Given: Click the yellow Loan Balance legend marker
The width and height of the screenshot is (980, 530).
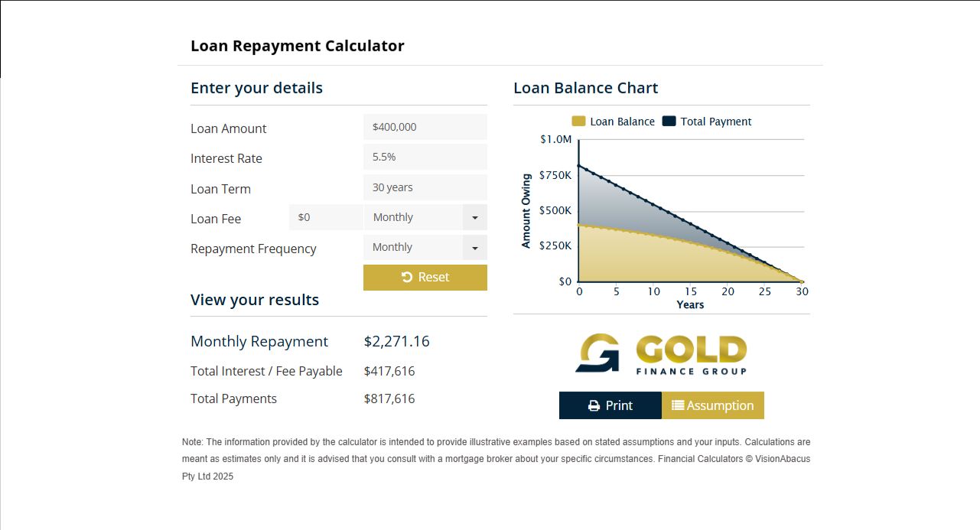Looking at the screenshot, I should [579, 121].
